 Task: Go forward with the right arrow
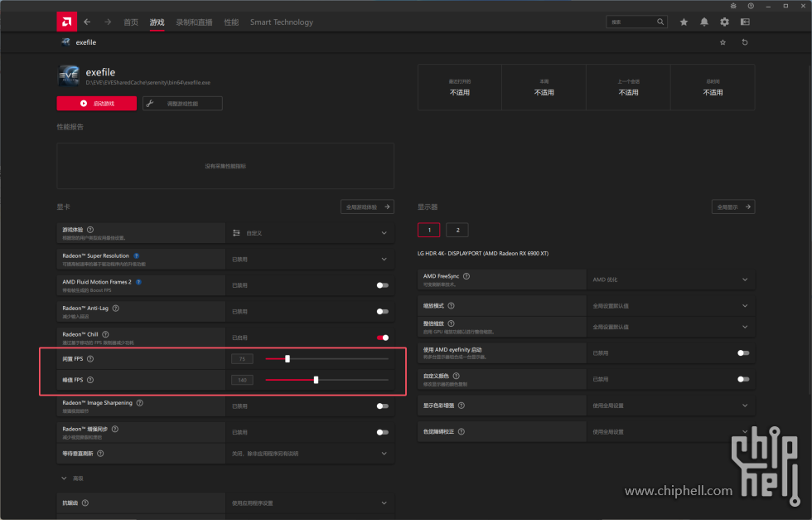click(108, 22)
